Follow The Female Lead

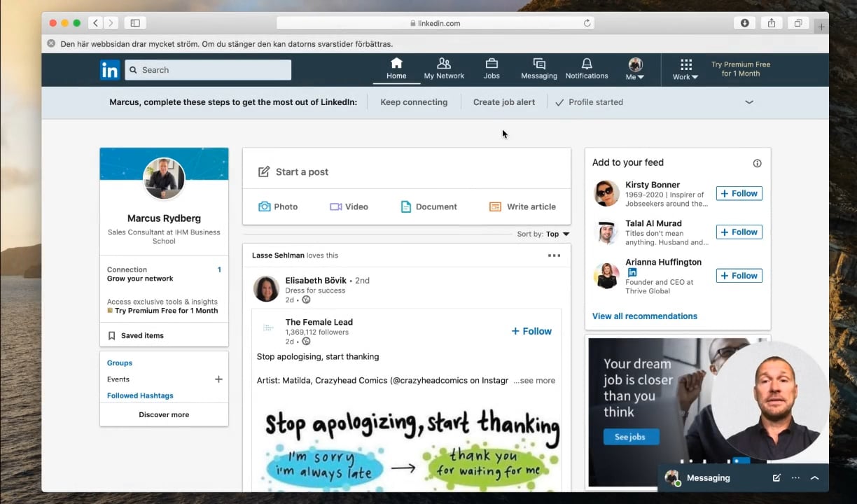531,331
